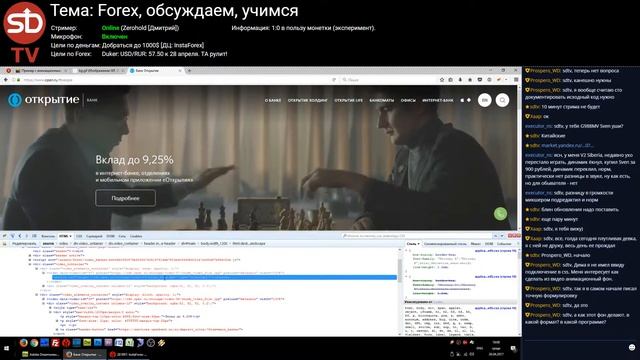Open the Firebug CSS tab
This screenshot has width=640, height=360.
click(x=79, y=236)
